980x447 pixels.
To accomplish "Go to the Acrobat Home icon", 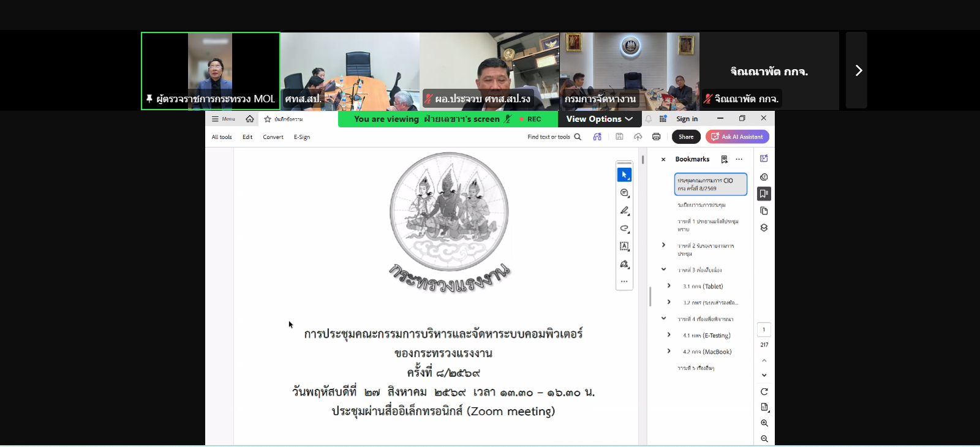I will coord(250,119).
